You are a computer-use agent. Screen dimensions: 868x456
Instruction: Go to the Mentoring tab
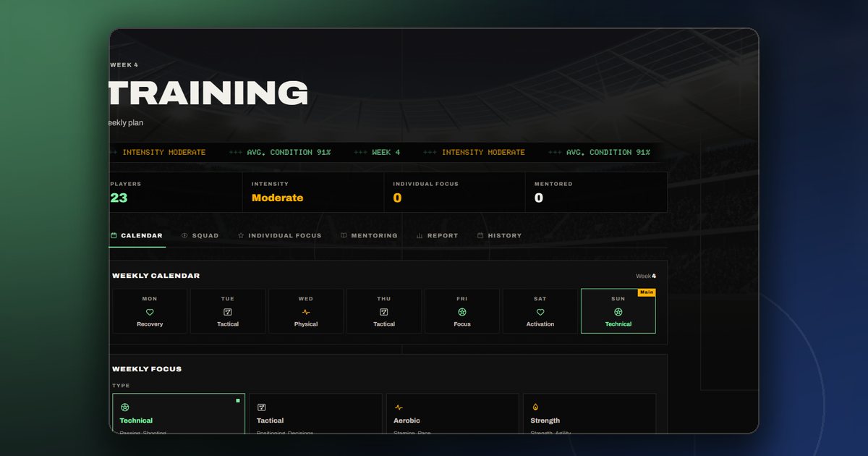click(369, 235)
